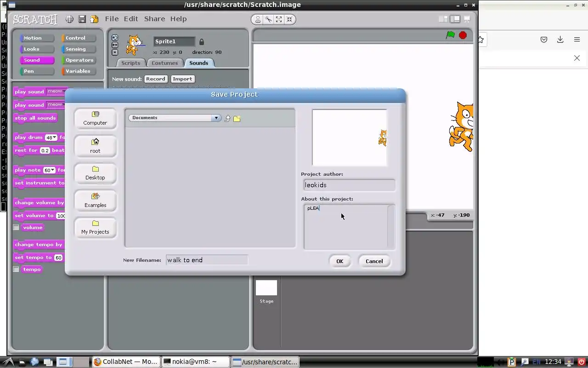The image size is (588, 368).
Task: Click the sprite lock icon
Action: (201, 42)
